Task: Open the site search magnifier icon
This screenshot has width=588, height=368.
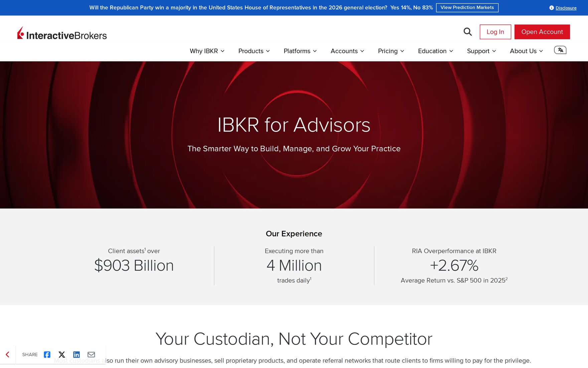Action: click(x=468, y=32)
